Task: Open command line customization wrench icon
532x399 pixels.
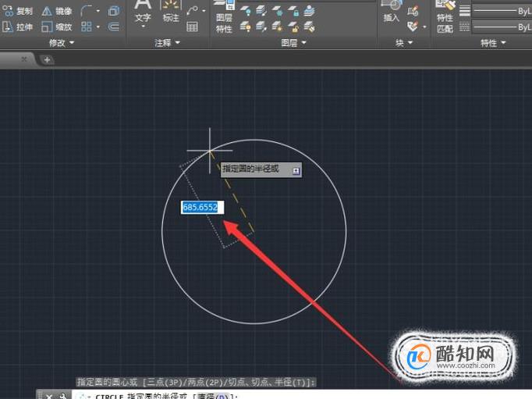Action: pyautogui.click(x=63, y=396)
